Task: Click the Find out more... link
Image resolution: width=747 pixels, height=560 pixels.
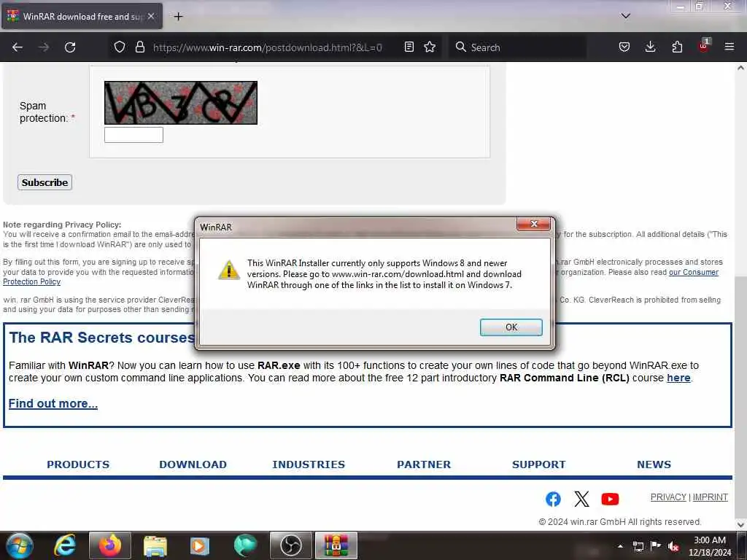Action: (x=53, y=403)
